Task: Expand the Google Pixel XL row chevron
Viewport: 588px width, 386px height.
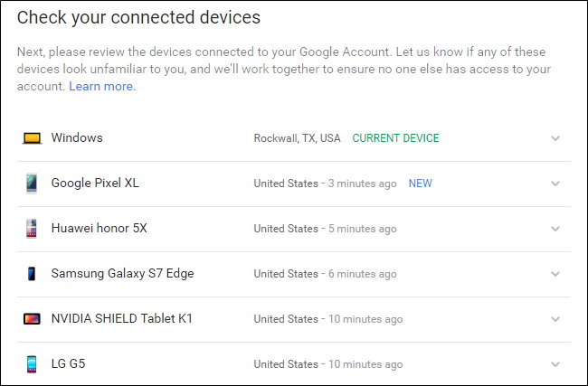Action: [x=555, y=184]
